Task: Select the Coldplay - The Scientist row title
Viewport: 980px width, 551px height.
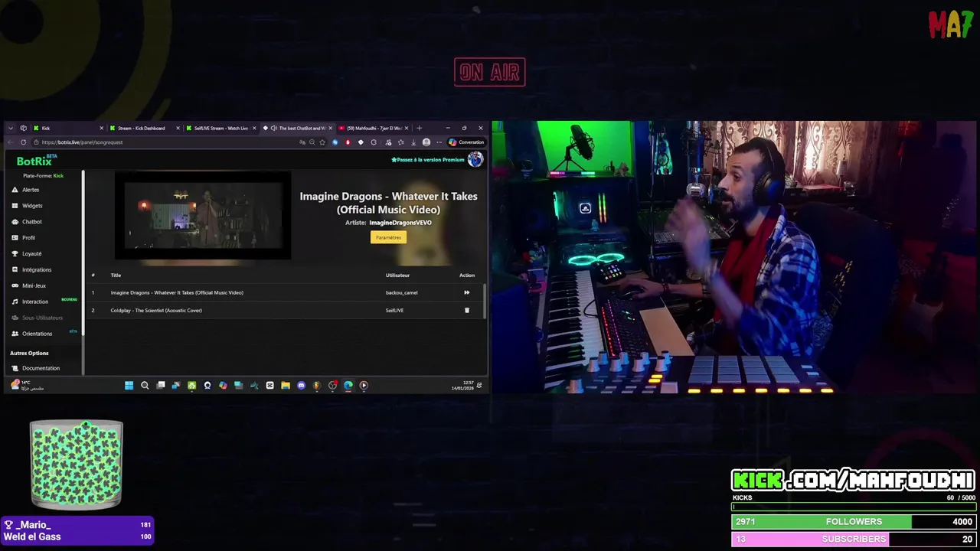Action: [x=156, y=311]
